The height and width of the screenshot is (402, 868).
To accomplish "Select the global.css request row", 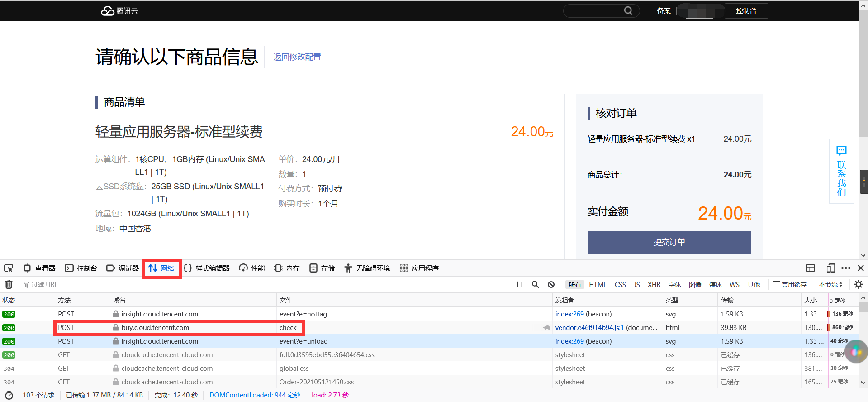I will tap(430, 368).
